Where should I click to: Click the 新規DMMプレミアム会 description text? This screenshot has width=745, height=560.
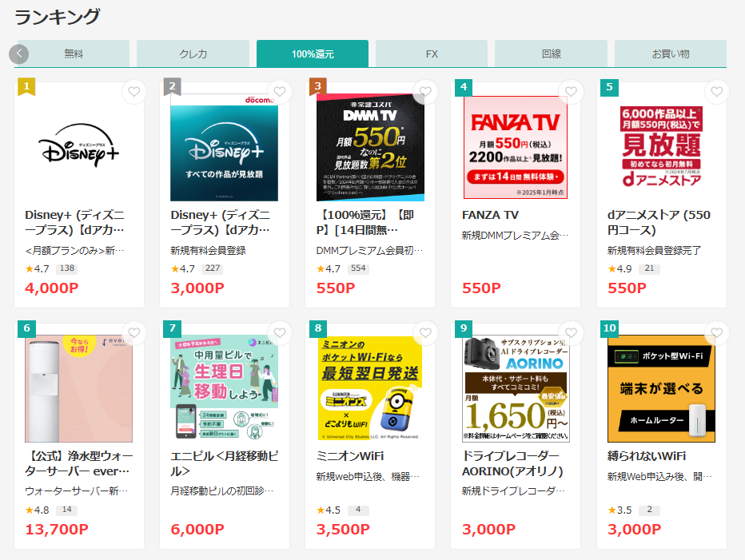[516, 235]
